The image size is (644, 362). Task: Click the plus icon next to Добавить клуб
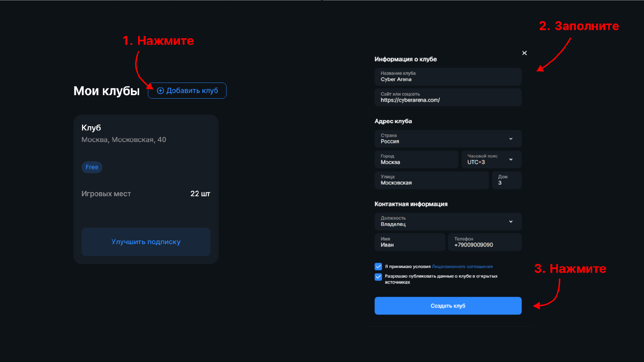click(x=160, y=90)
